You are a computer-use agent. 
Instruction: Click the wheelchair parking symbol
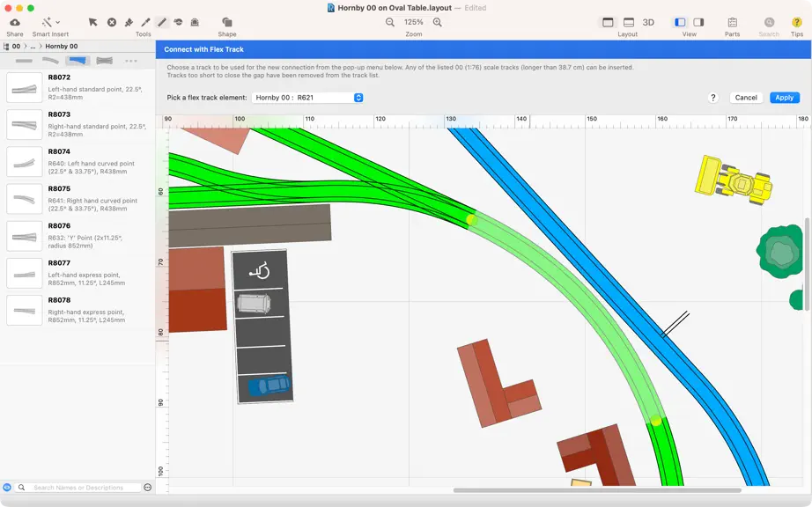coord(260,270)
